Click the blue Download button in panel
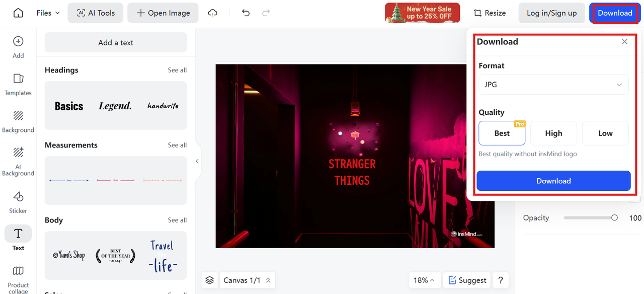Screen dimensions: 644x294 [x=553, y=181]
